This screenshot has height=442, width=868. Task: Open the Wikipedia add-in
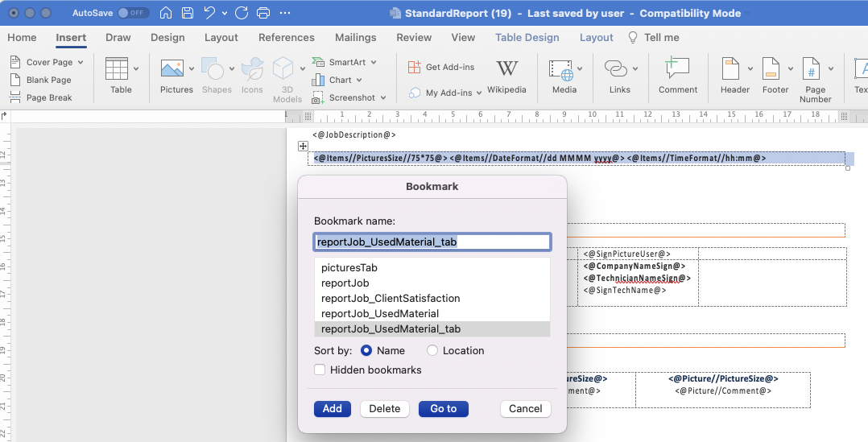[506, 77]
